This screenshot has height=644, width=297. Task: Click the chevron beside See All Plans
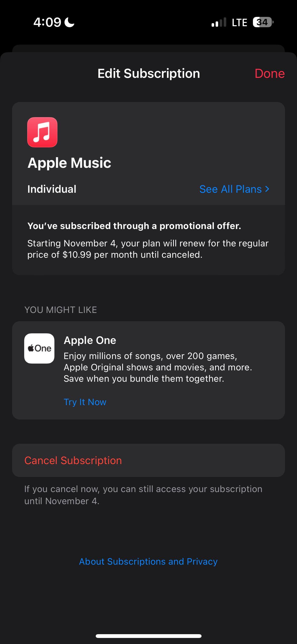coord(267,189)
